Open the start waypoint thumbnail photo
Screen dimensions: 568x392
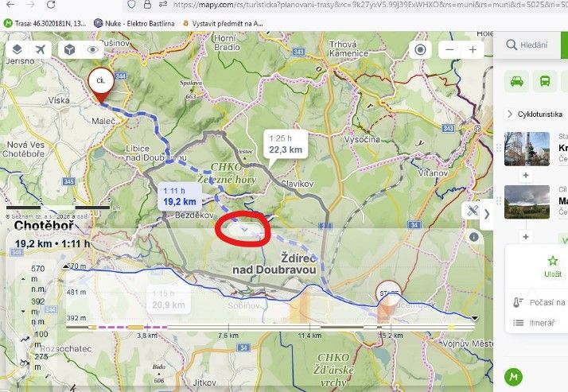527,149
